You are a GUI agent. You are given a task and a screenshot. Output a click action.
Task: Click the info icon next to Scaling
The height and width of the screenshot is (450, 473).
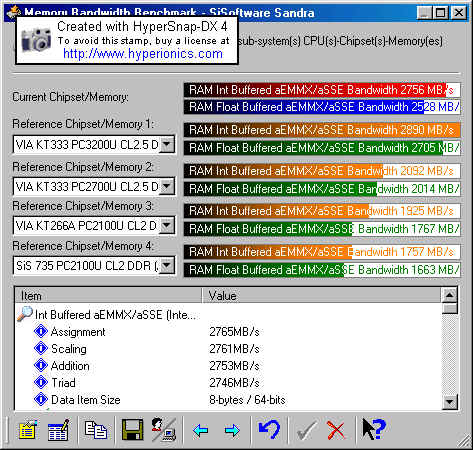click(41, 349)
